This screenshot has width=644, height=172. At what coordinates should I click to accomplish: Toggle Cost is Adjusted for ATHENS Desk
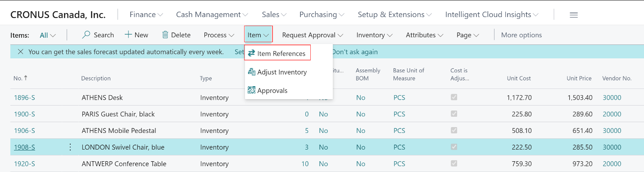coord(454,97)
